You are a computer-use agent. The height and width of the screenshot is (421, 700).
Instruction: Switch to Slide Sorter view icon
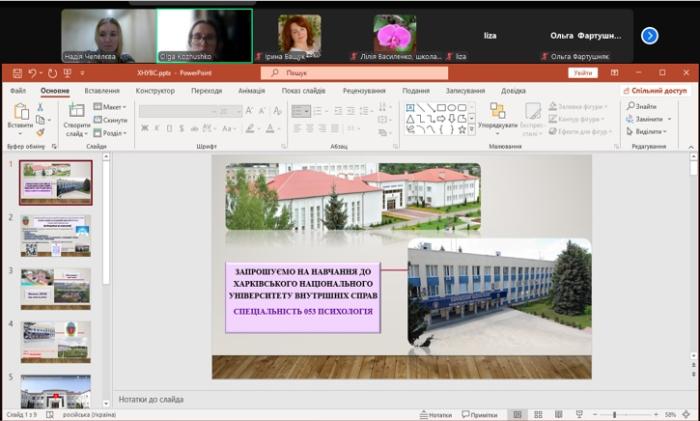pos(538,414)
